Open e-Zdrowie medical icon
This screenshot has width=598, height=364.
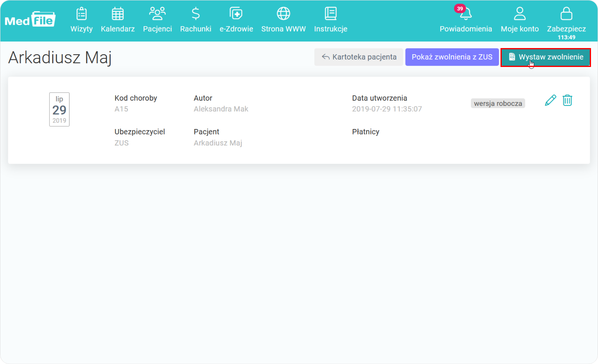(236, 14)
